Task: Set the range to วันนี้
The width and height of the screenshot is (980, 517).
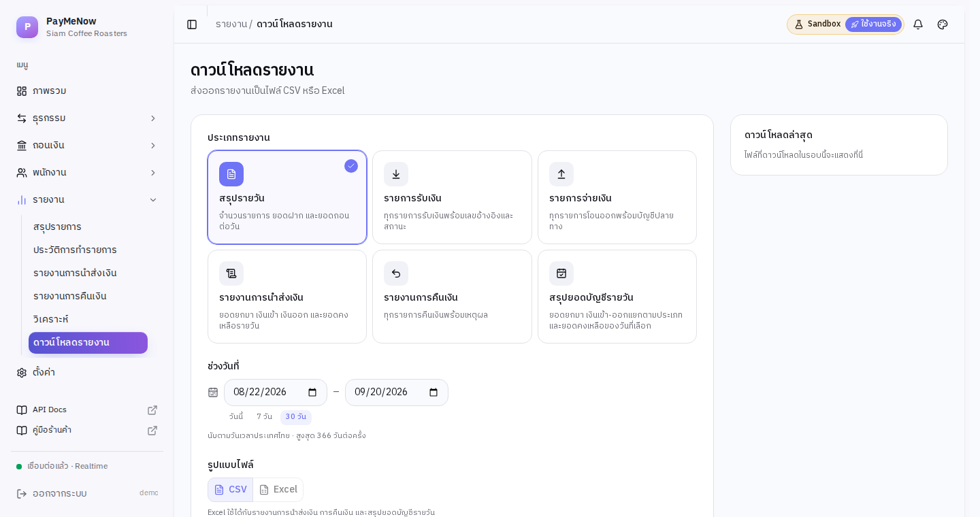Action: coord(235,417)
